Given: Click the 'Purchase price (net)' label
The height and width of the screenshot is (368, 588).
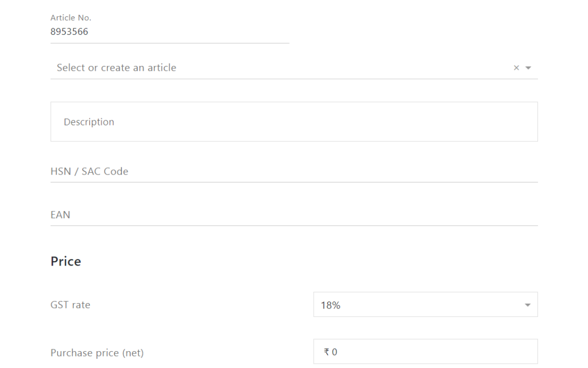Looking at the screenshot, I should point(97,353).
